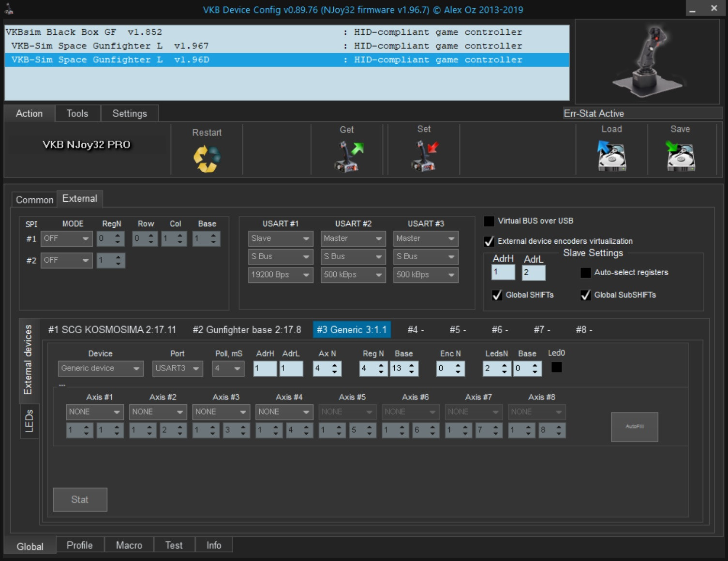Image resolution: width=728 pixels, height=561 pixels.
Task: Click the Get joystick icon
Action: tap(347, 156)
